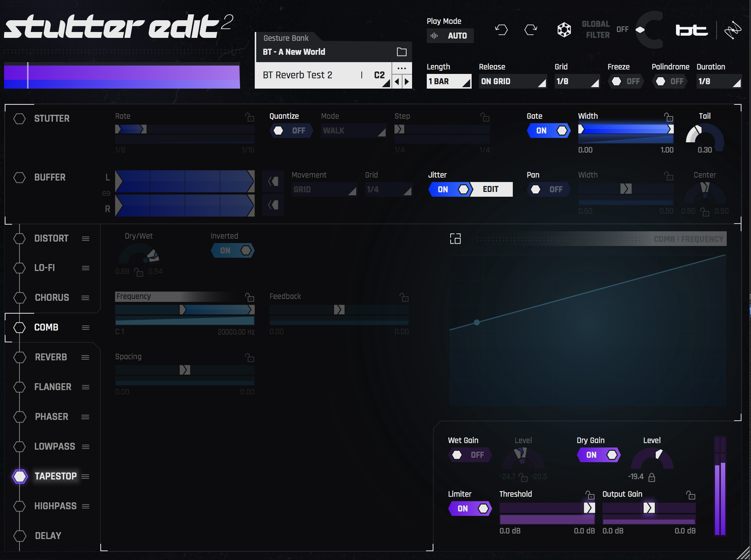
Task: Enable the Wet Gain toggle
Action: 470,455
